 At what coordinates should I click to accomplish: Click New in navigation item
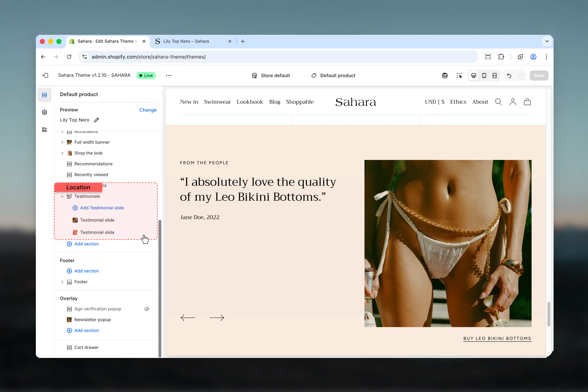(189, 102)
